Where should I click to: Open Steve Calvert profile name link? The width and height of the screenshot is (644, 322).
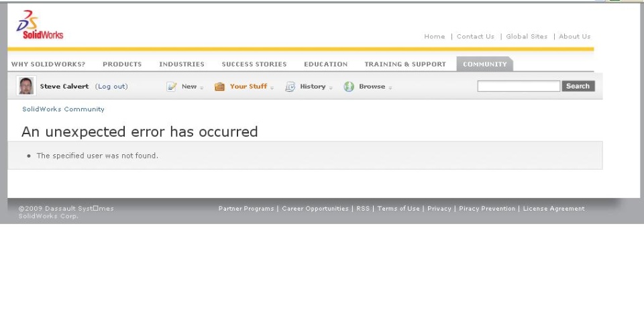(x=64, y=87)
